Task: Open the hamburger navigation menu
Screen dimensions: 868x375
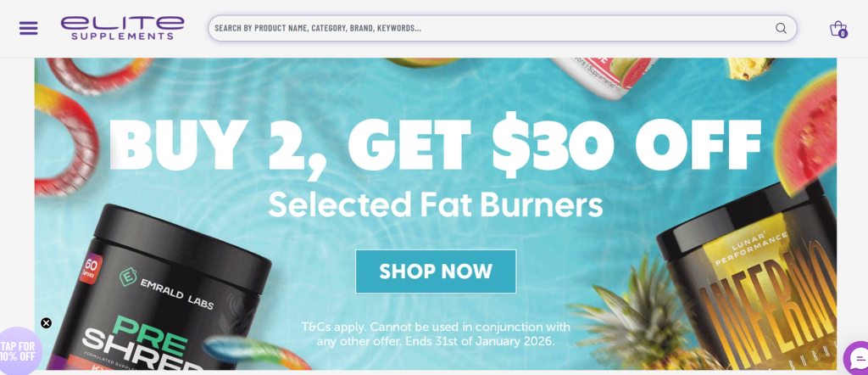Action: pyautogui.click(x=28, y=28)
